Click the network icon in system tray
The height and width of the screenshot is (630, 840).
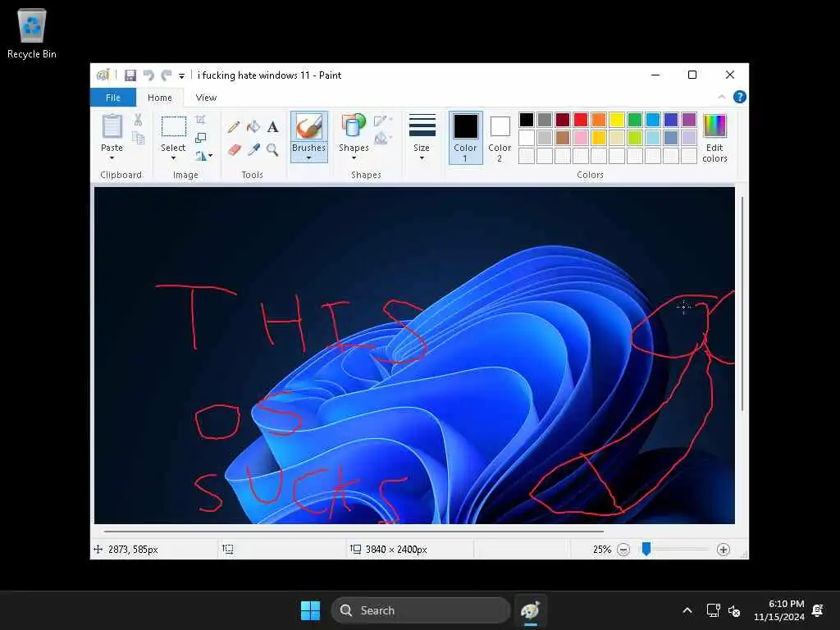pos(713,610)
